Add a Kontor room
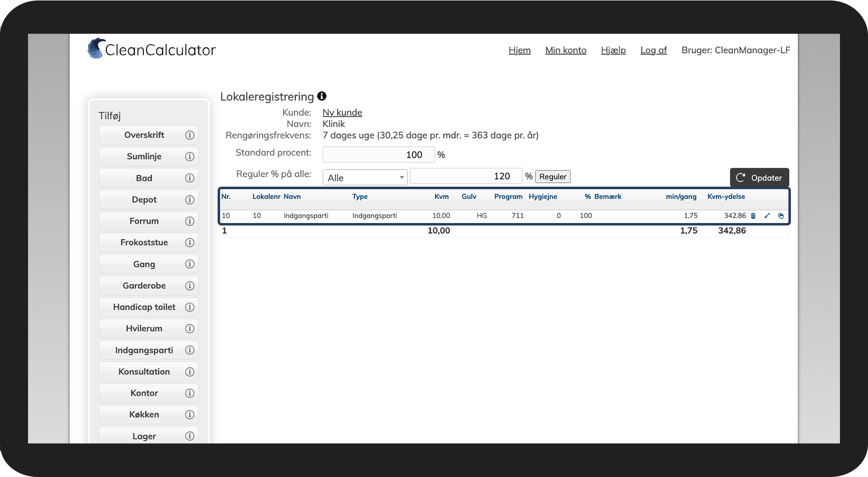This screenshot has height=477, width=868. coord(149,393)
